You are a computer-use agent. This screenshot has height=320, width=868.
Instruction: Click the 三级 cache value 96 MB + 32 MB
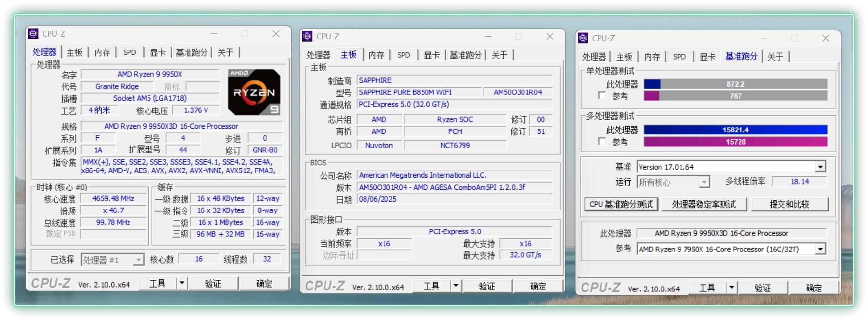221,234
